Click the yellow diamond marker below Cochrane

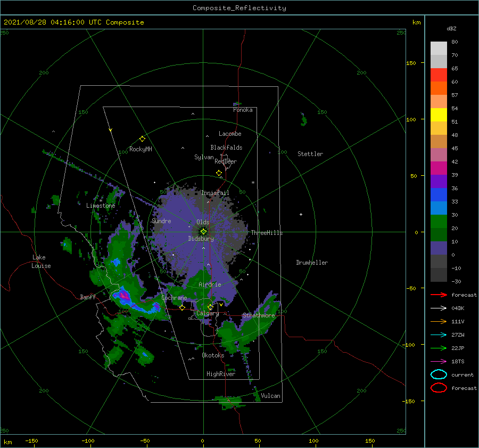click(182, 307)
